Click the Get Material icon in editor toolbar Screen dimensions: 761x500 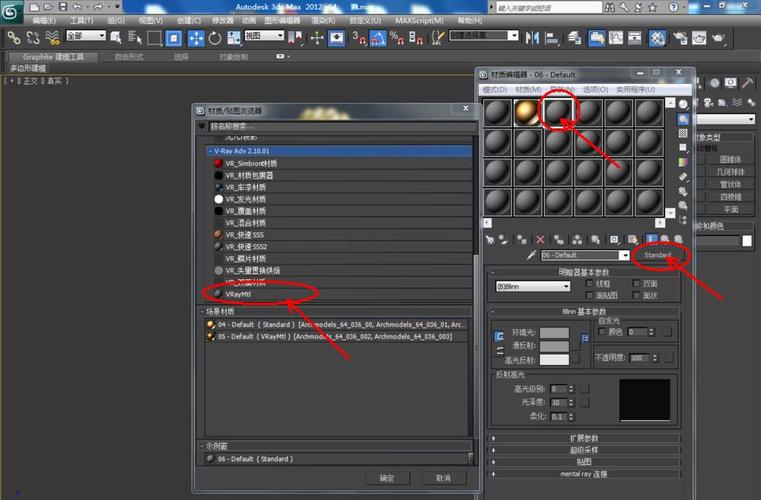click(490, 240)
